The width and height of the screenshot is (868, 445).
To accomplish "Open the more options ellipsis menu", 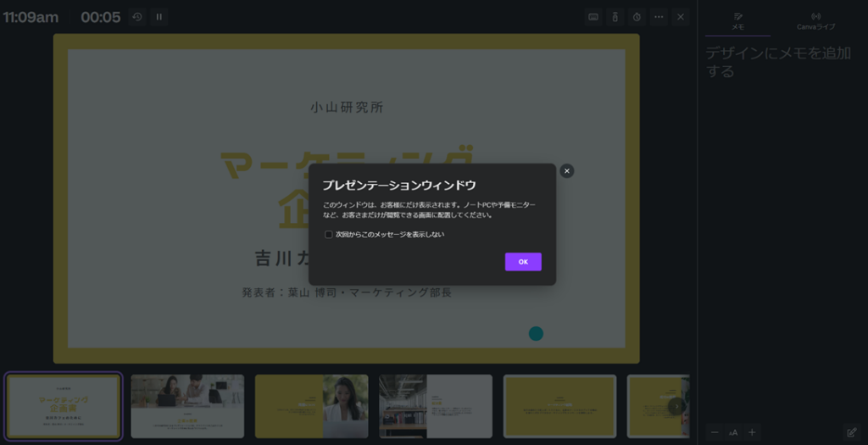I will pyautogui.click(x=659, y=17).
